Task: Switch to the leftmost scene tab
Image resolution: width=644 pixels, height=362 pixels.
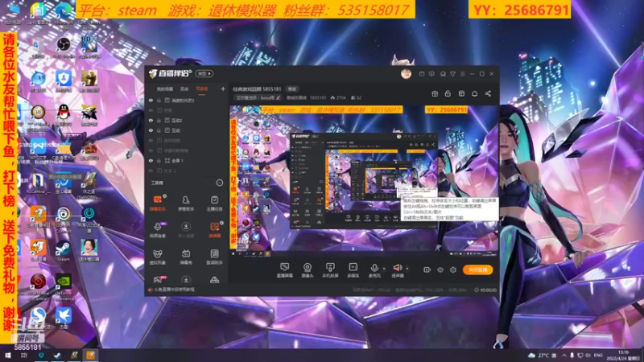Action: pos(165,88)
